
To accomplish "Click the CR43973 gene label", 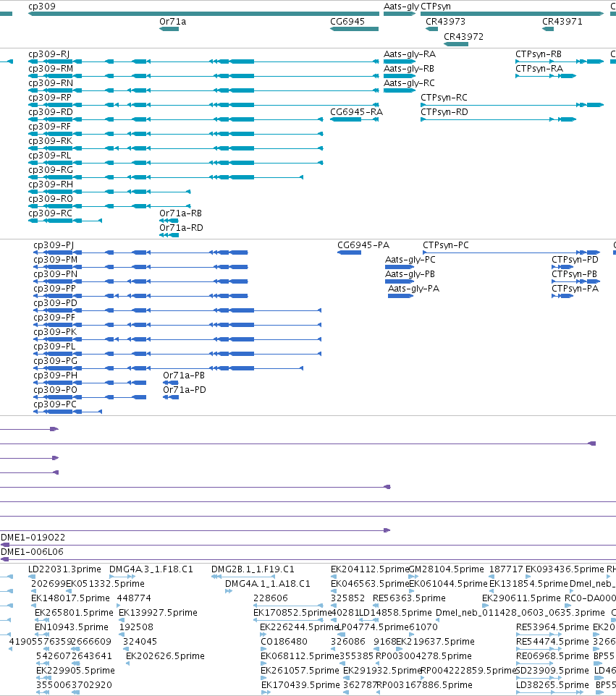I will pyautogui.click(x=445, y=21).
